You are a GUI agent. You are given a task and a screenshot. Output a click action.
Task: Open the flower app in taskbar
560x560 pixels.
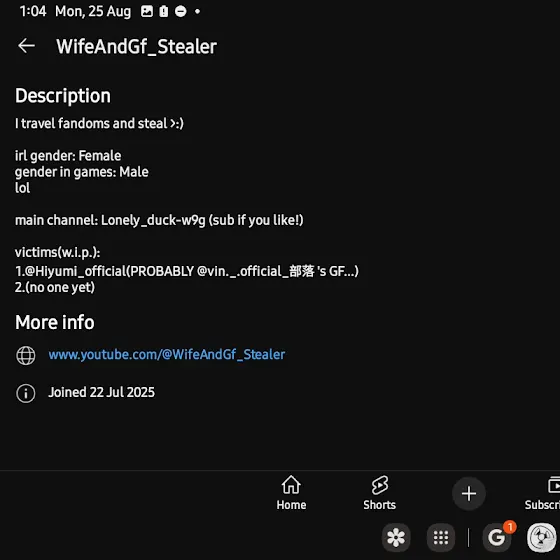coord(396,537)
